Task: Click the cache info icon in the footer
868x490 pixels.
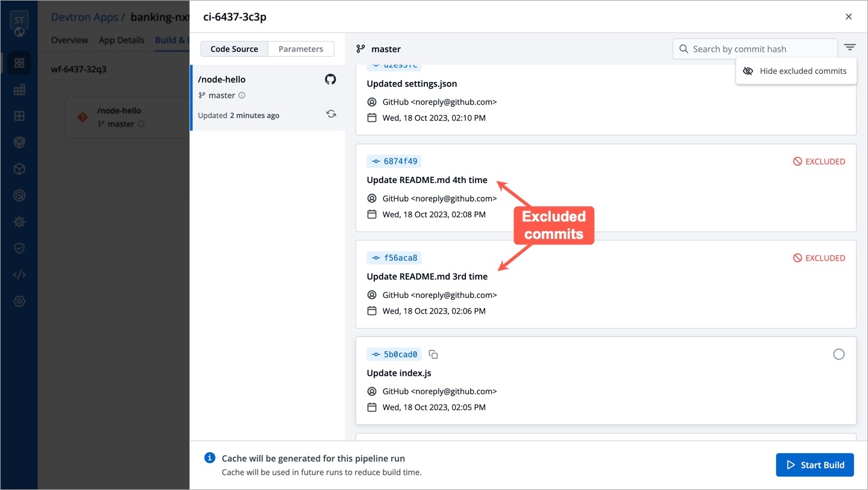Action: coord(209,458)
